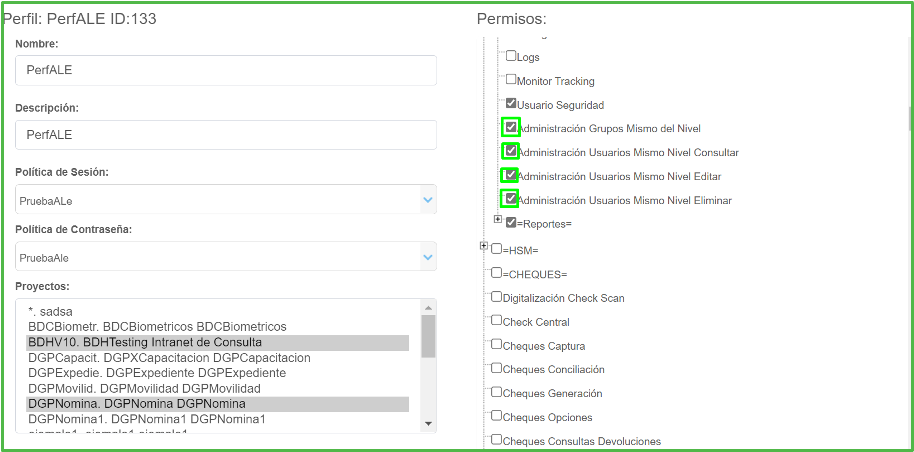This screenshot has width=914, height=452.
Task: Toggle the Usuario Seguridad checkbox
Action: point(511,104)
